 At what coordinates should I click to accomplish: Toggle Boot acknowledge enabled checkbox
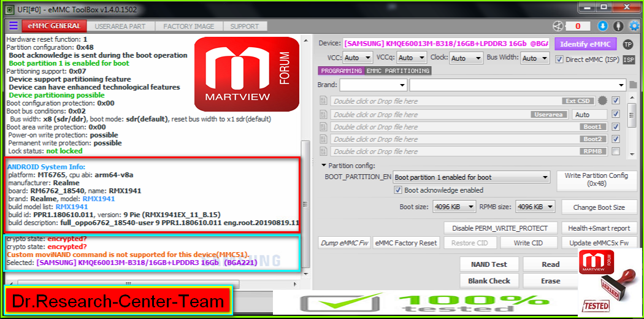397,190
